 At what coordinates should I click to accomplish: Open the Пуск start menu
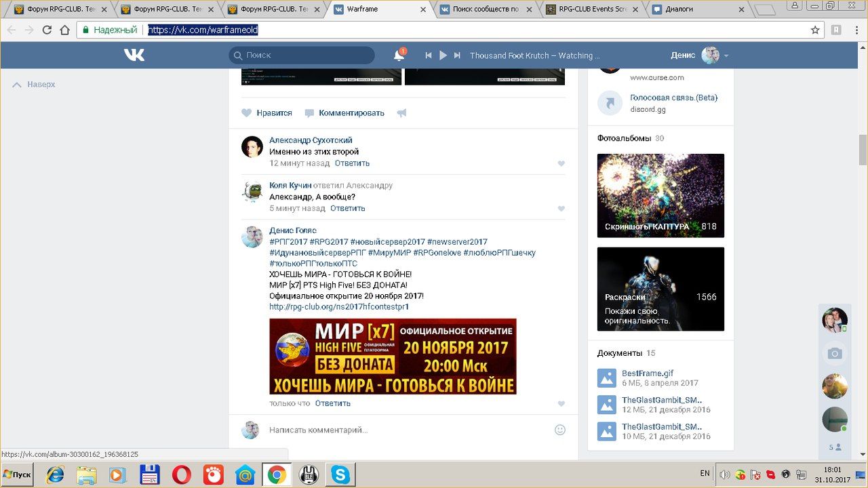[17, 474]
